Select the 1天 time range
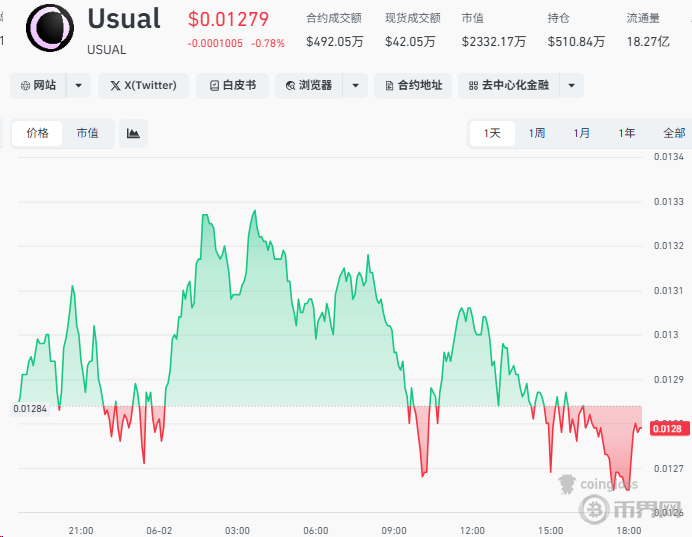 [492, 133]
